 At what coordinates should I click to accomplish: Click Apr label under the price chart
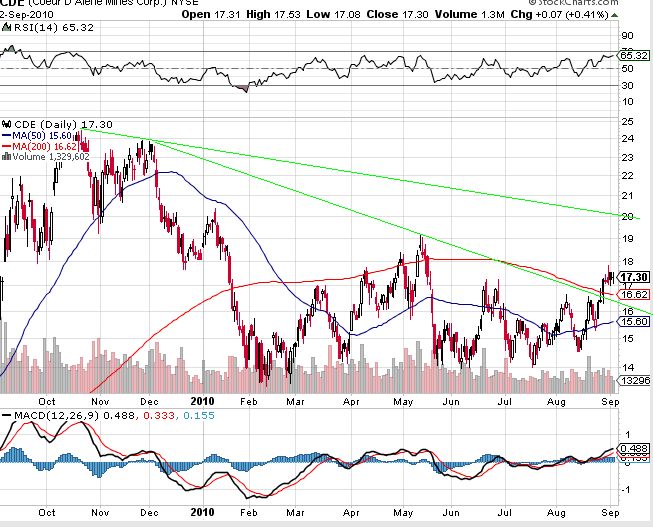click(x=351, y=402)
